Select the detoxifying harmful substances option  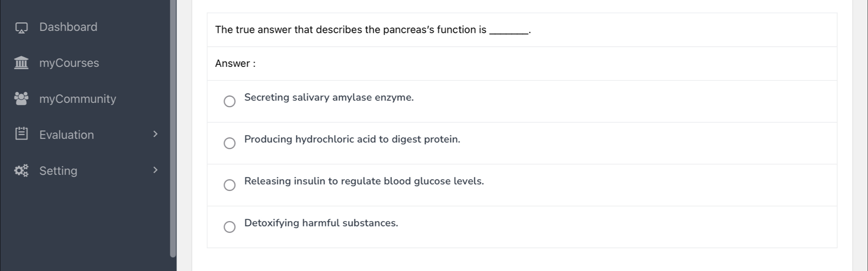point(230,227)
